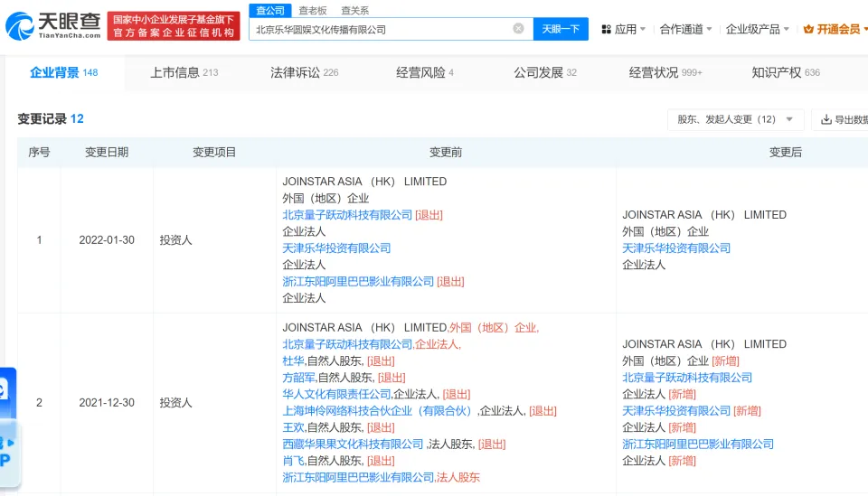Open the 经营风险 4 tab
The image size is (868, 496).
point(425,72)
